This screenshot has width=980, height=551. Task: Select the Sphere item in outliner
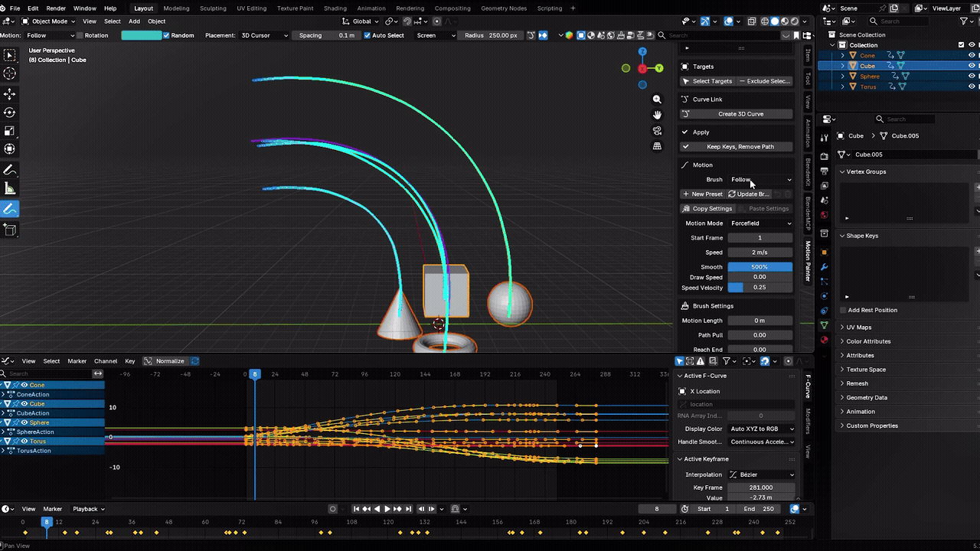pos(870,76)
